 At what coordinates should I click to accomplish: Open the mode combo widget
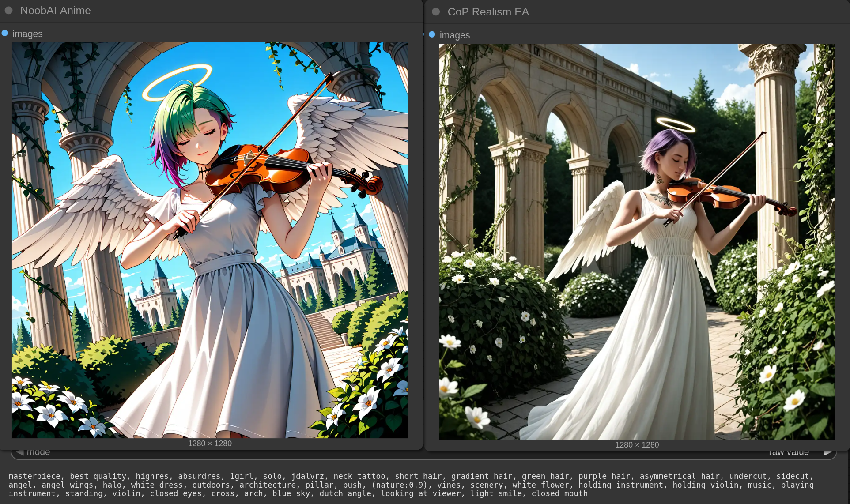[38, 453]
